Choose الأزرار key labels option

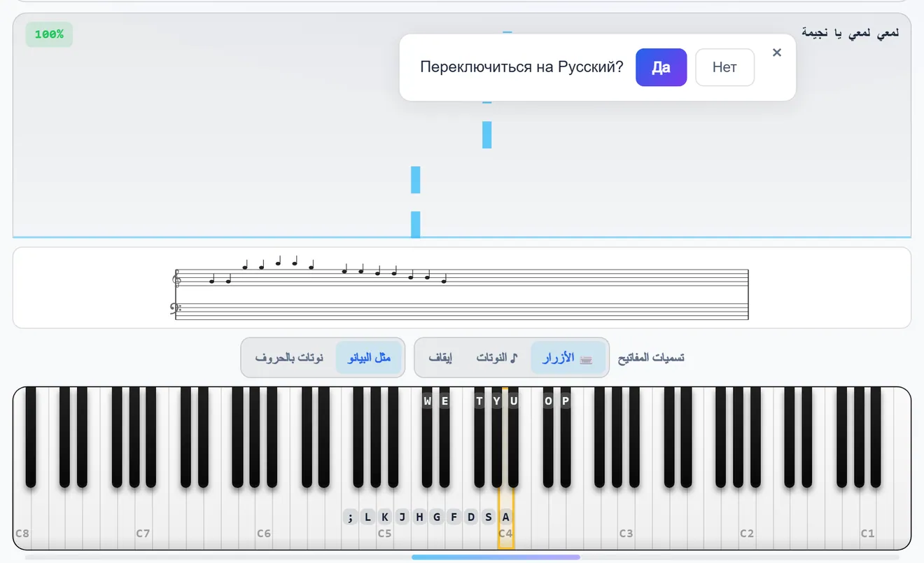(568, 358)
